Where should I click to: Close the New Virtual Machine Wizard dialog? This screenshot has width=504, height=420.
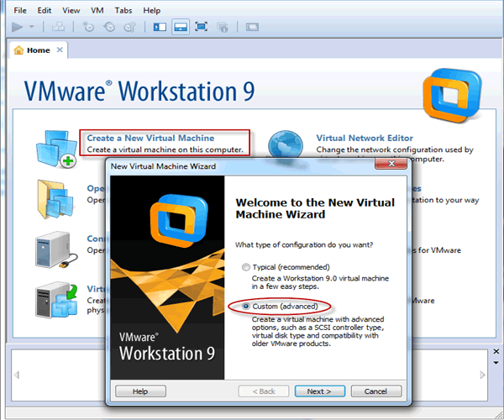[x=391, y=164]
